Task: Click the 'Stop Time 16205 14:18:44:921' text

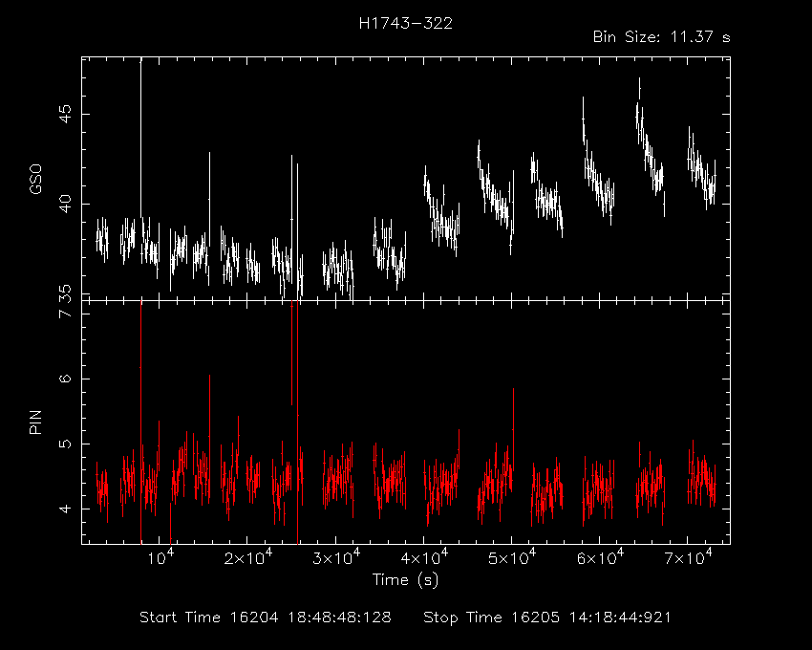Action: 546,617
